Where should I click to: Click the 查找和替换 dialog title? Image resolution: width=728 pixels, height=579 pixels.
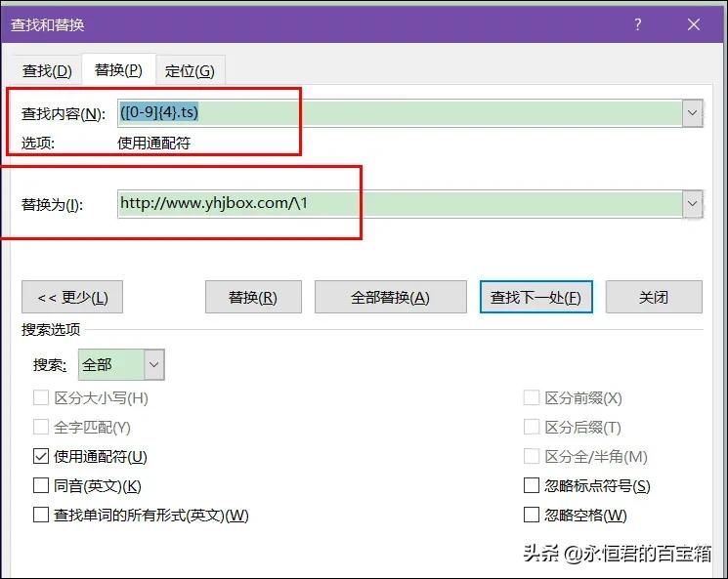coord(47,24)
